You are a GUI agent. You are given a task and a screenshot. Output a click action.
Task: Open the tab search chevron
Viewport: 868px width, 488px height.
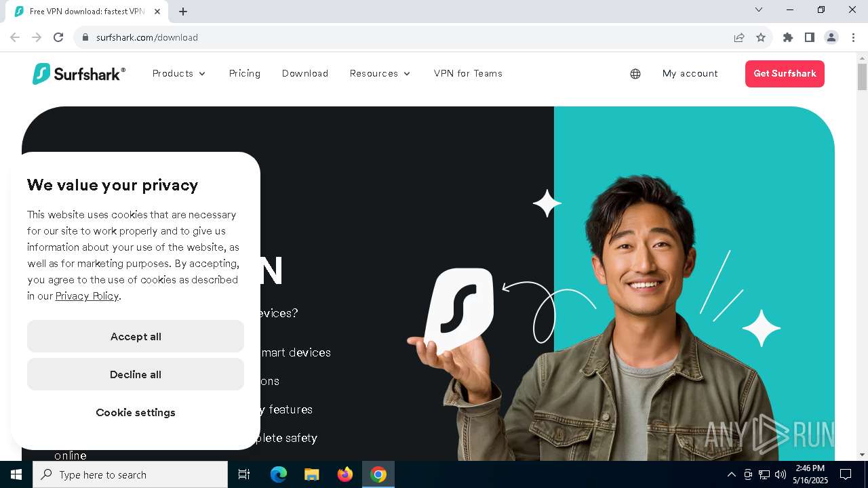pyautogui.click(x=759, y=9)
